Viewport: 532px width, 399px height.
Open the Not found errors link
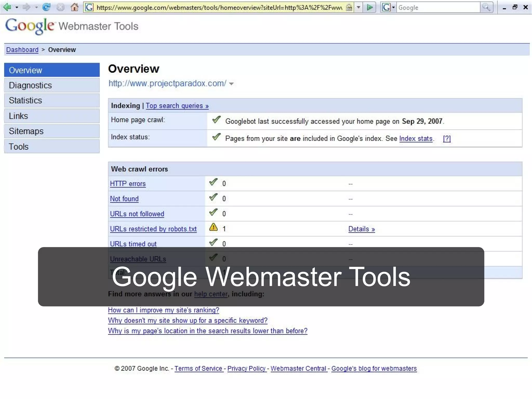[x=124, y=199]
